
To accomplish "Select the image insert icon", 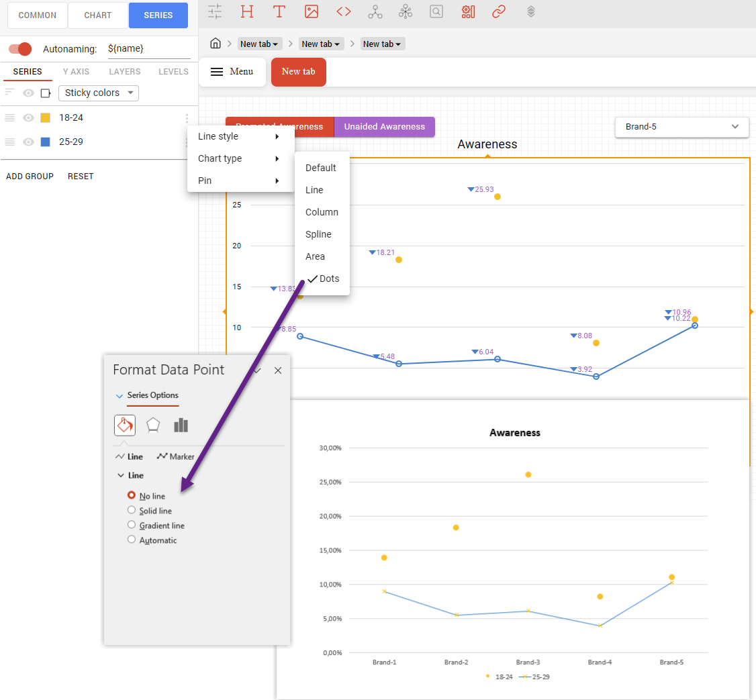I will click(x=312, y=11).
